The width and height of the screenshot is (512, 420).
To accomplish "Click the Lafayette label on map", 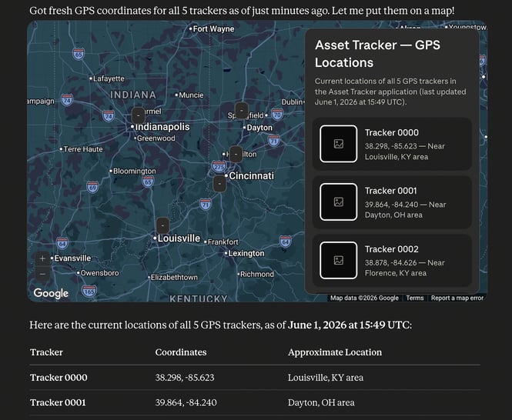I will pos(109,78).
